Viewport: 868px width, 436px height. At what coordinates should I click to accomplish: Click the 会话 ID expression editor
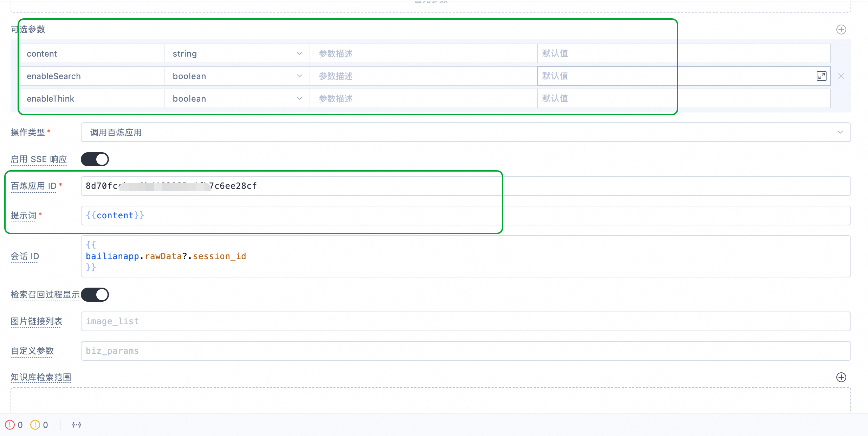[465, 256]
